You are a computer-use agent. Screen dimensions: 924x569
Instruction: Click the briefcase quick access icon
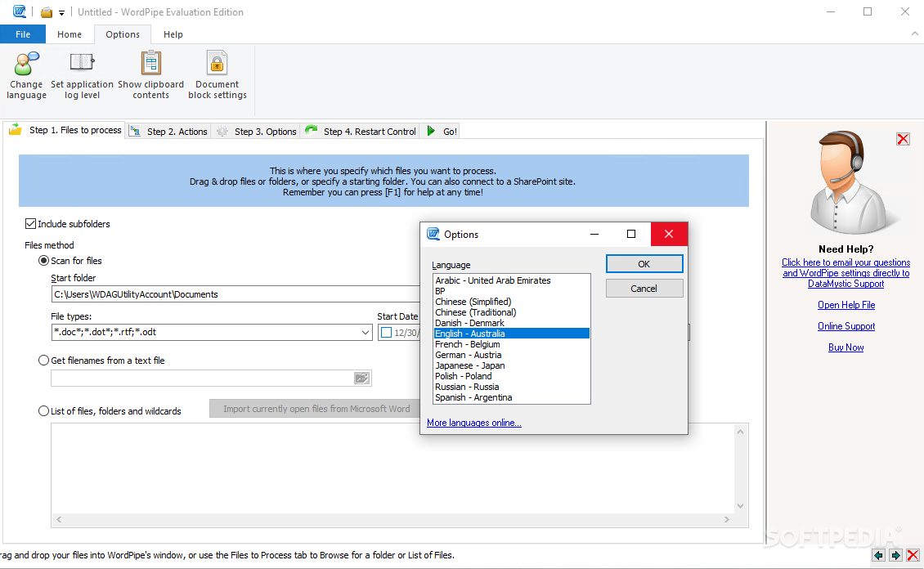point(47,12)
